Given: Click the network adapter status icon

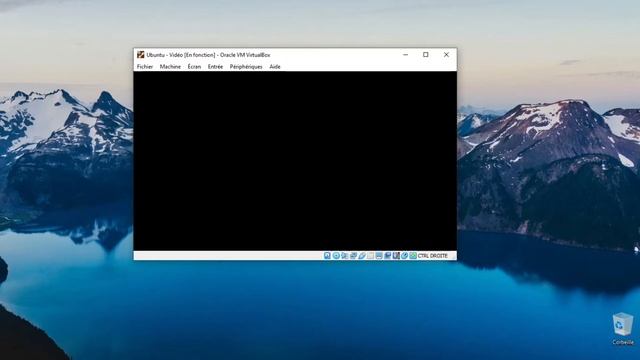Looking at the screenshot, I should click(x=353, y=256).
